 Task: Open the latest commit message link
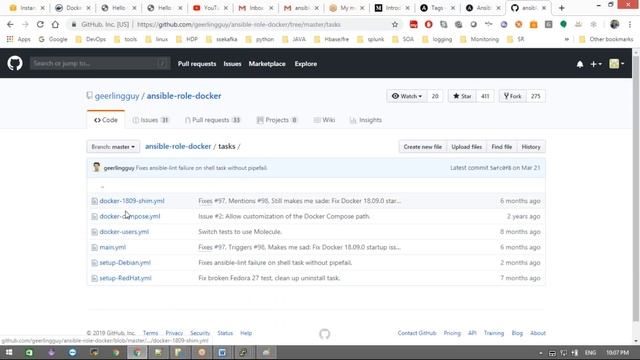click(201, 168)
